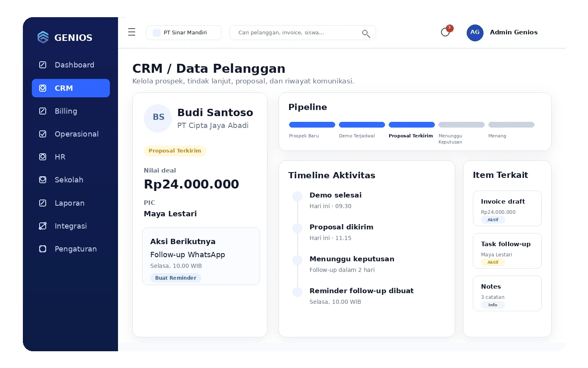Go to Dashboard menu item
Screen dimensions: 588x368
click(71, 65)
